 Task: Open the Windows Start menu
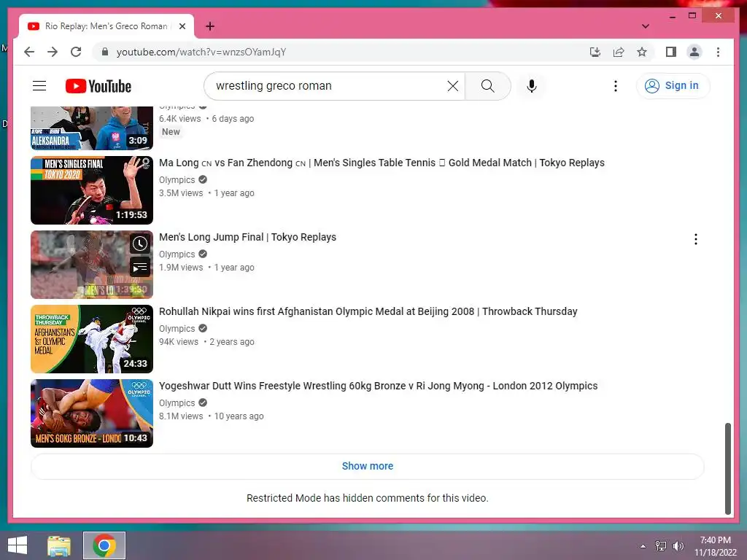[x=18, y=545]
